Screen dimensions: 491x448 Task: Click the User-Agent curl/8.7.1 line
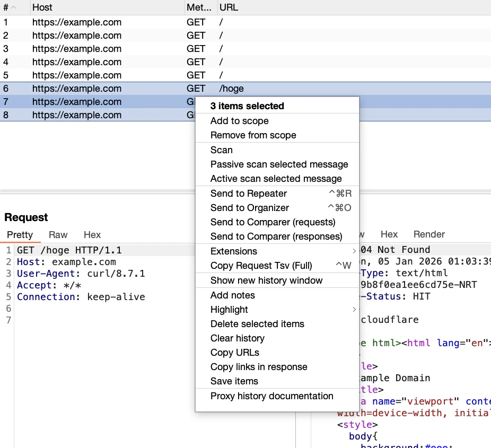click(81, 274)
